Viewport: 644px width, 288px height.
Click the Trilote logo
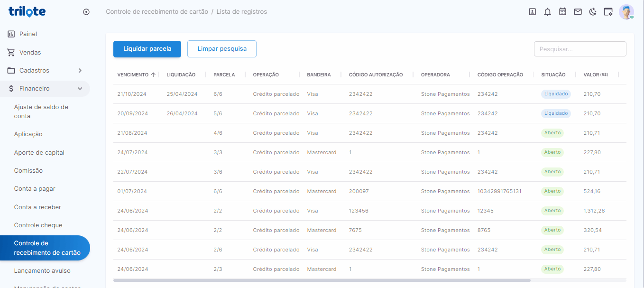pyautogui.click(x=27, y=12)
